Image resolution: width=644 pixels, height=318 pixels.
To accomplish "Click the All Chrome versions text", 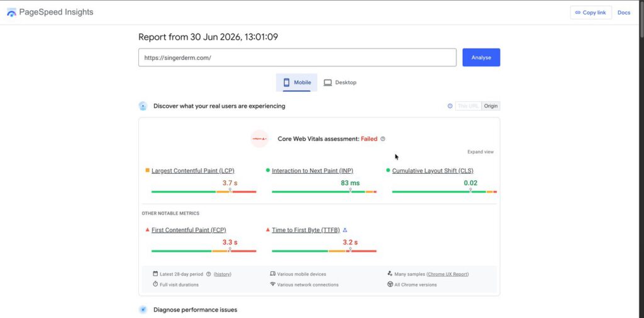I will 416,285.
